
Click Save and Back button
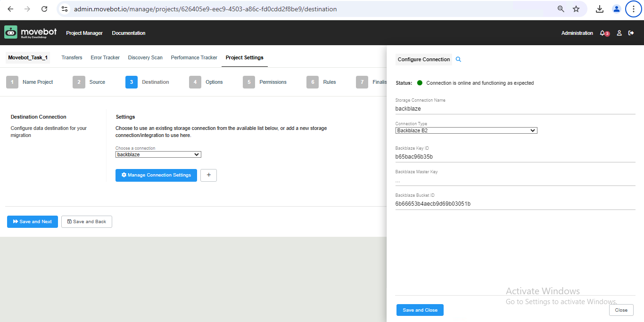point(87,222)
